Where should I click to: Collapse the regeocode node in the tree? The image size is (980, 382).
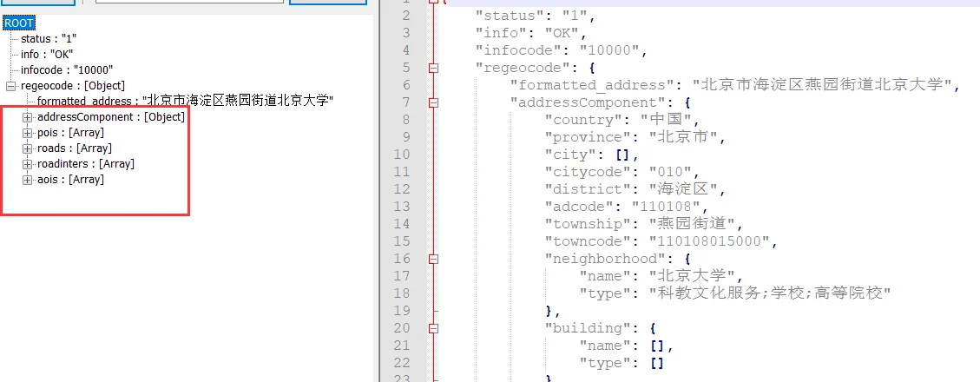[x=10, y=86]
